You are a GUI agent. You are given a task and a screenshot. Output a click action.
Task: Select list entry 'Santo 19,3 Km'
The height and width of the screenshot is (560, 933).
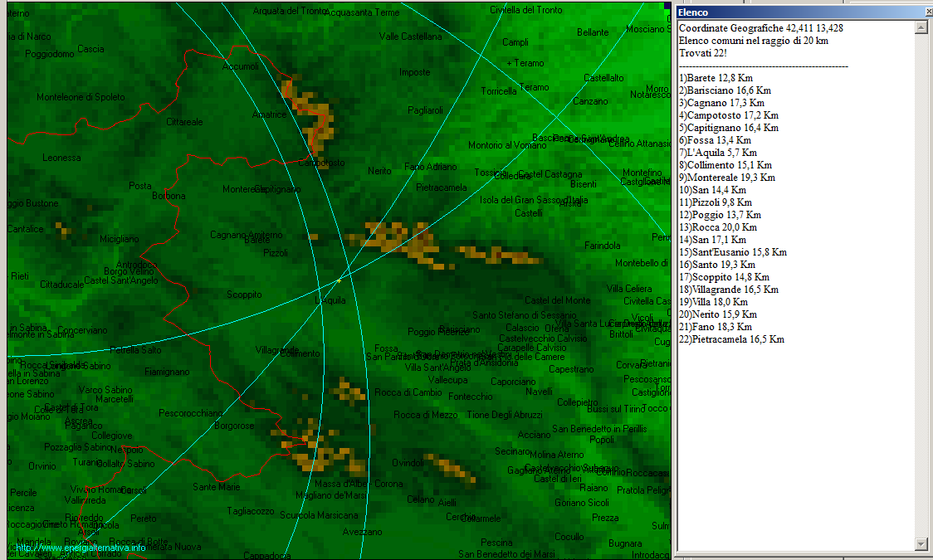717,265
